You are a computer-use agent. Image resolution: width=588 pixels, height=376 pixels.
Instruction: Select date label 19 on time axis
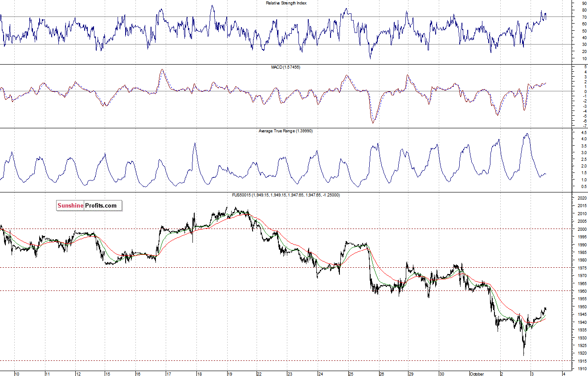click(230, 374)
